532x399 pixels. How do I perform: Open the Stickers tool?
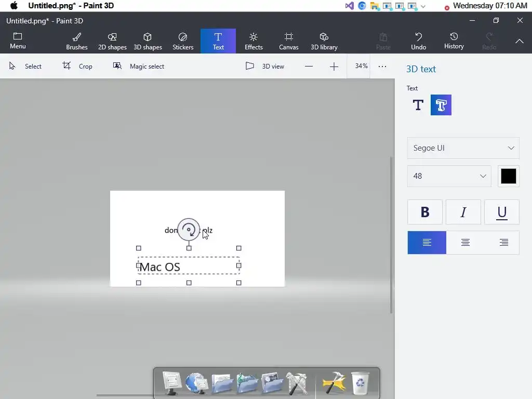point(183,42)
